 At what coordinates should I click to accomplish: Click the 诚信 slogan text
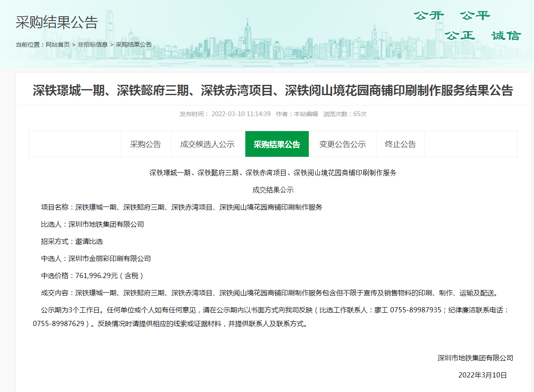tap(507, 36)
